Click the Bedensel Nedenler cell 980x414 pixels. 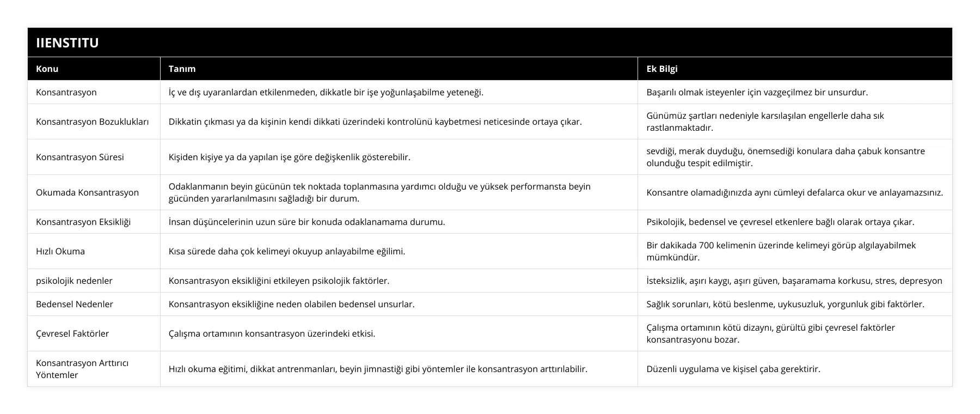[x=75, y=304]
